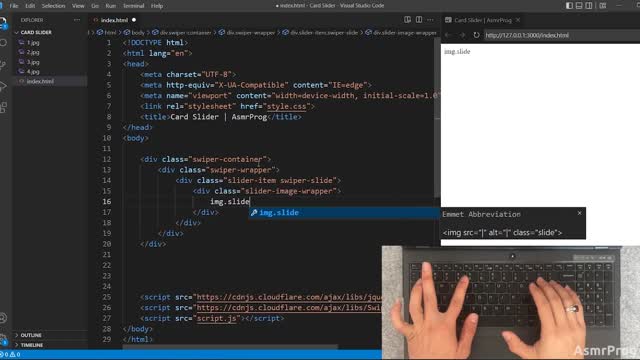This screenshot has width=640, height=360.
Task: Open div.slider-image-wrapper breadcrumb dropdown
Action: pyautogui.click(x=401, y=33)
